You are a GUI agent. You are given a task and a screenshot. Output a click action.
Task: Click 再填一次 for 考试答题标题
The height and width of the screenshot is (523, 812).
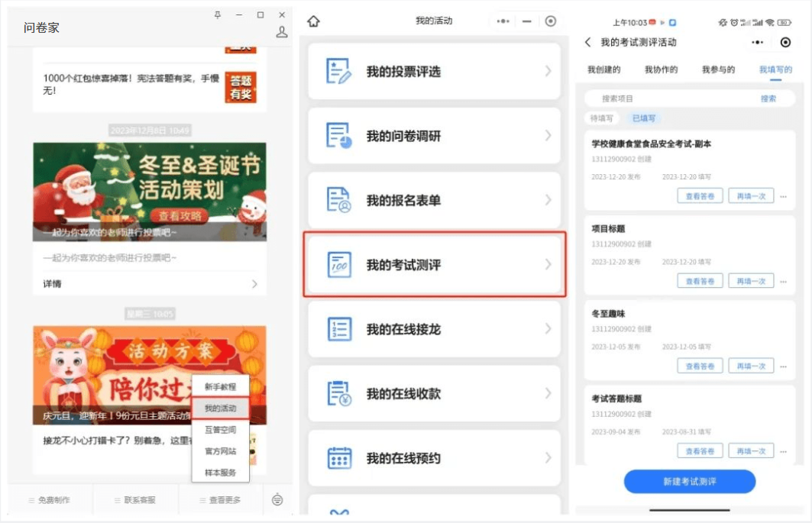tap(751, 451)
